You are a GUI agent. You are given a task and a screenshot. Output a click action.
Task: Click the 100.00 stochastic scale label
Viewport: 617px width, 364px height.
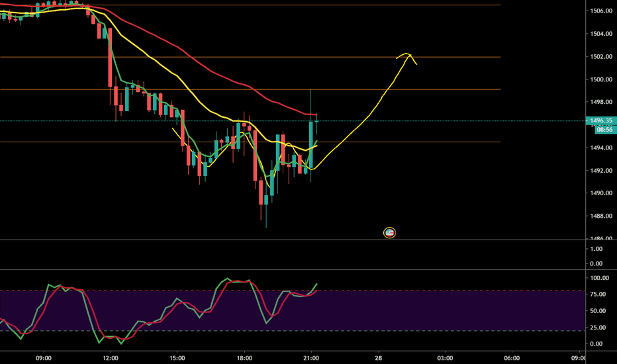(599, 278)
